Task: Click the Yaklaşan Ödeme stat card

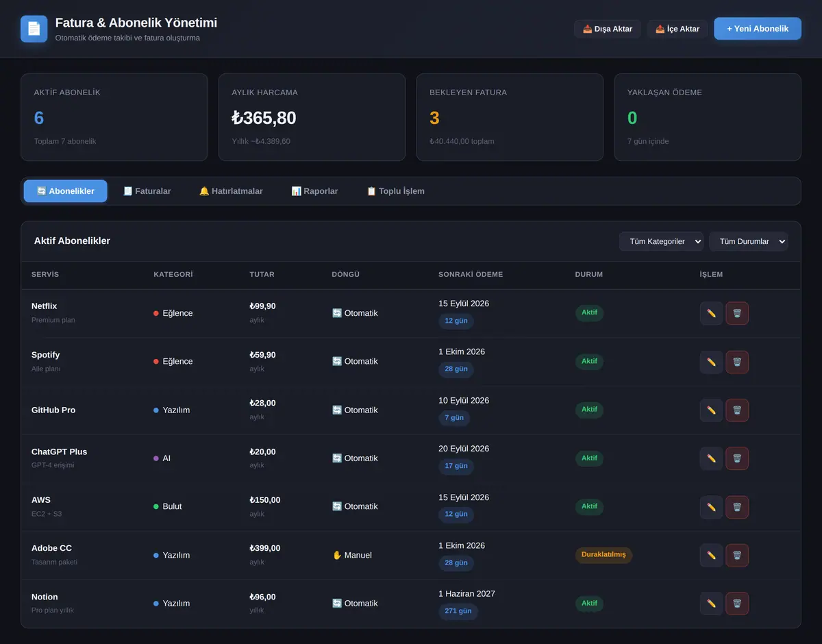Action: (708, 117)
